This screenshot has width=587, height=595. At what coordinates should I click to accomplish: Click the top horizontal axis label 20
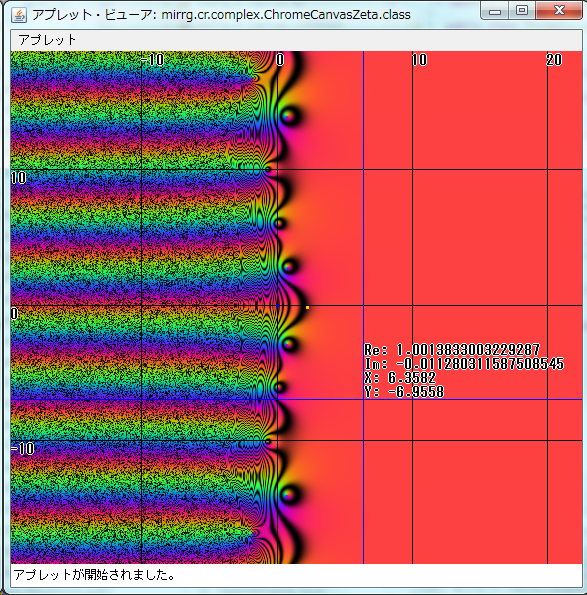pyautogui.click(x=554, y=60)
